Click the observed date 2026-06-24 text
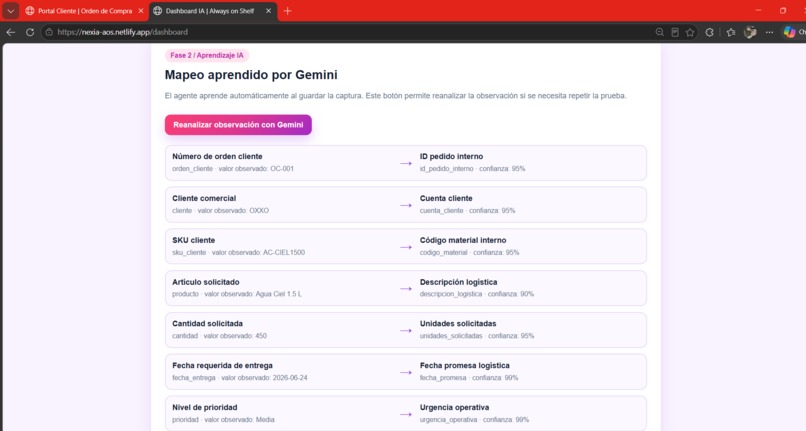 290,378
